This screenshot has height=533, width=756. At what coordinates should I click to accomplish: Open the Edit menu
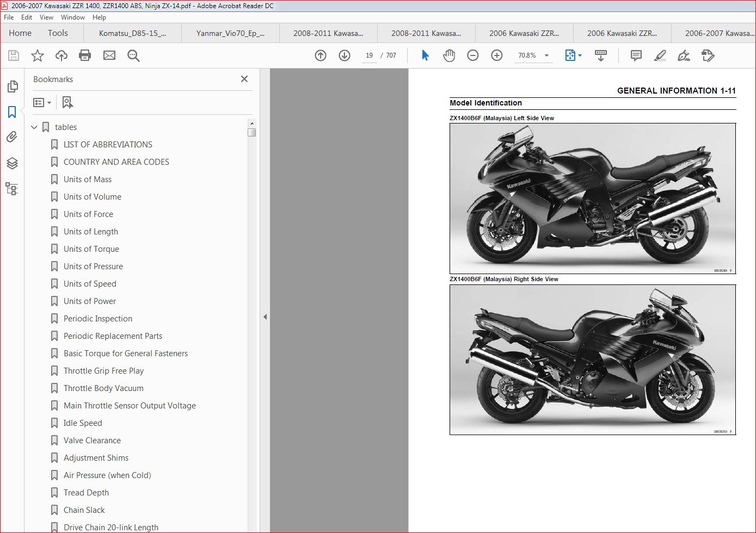[x=27, y=17]
